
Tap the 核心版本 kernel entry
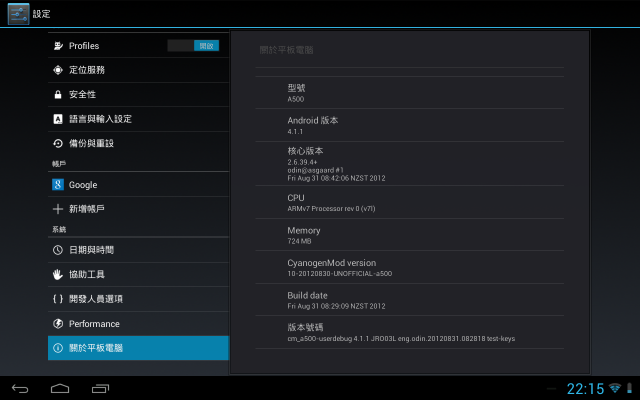[409, 164]
